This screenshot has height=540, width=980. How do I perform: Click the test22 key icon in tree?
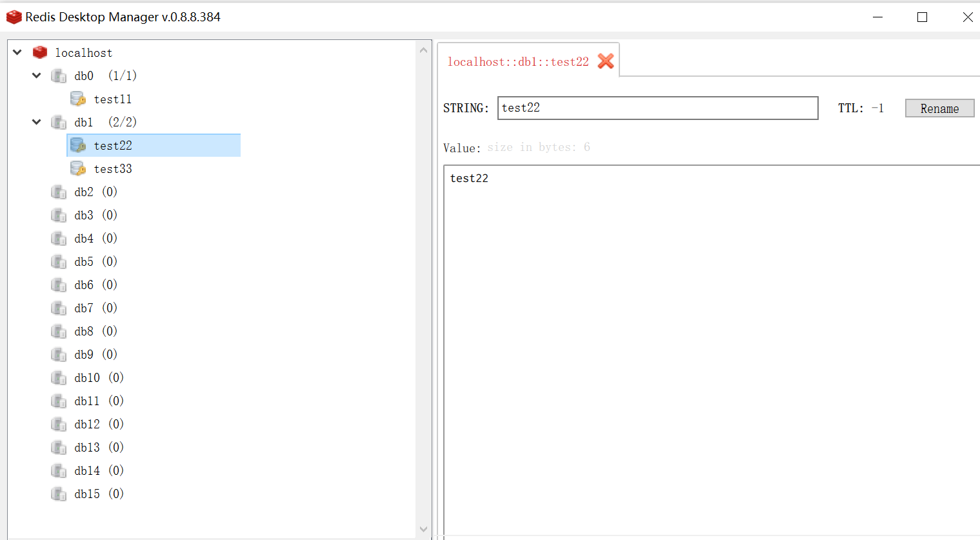[78, 145]
